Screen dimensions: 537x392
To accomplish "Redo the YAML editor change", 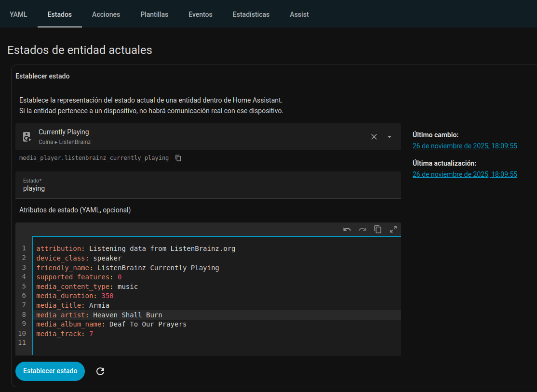I will (362, 229).
